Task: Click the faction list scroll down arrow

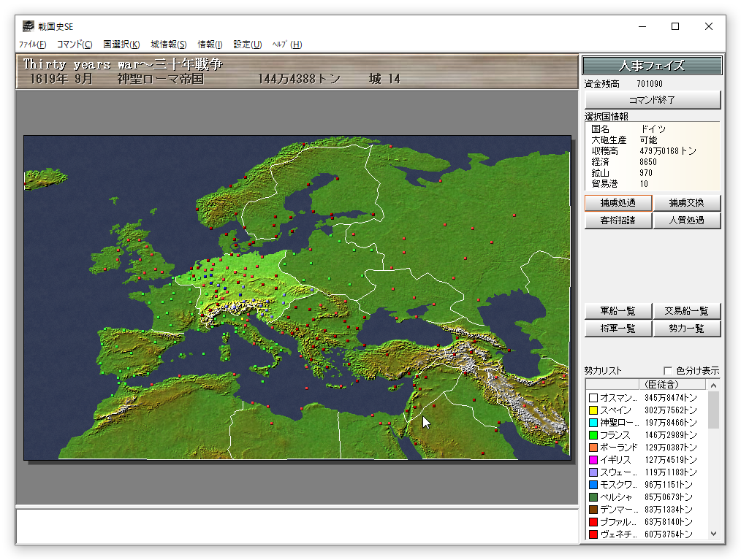Action: click(x=714, y=534)
